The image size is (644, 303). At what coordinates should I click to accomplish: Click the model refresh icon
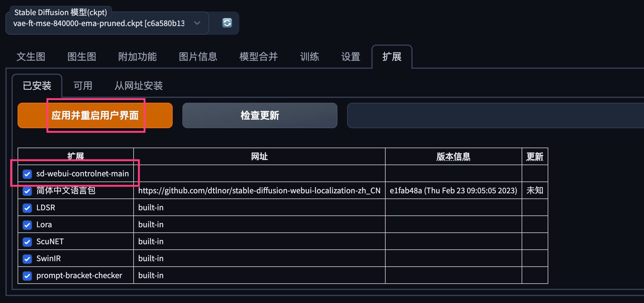pyautogui.click(x=227, y=23)
